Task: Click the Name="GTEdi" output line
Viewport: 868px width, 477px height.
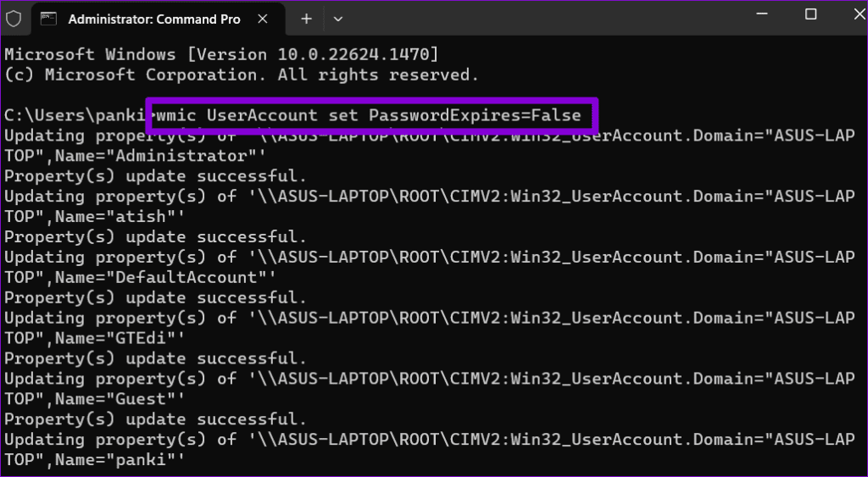Action: point(95,338)
